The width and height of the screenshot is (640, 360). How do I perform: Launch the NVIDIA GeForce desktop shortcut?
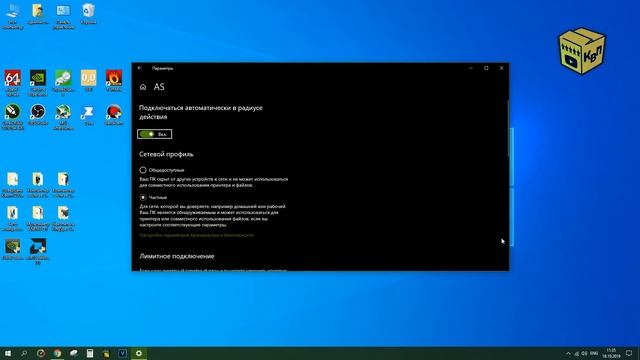coord(38,83)
